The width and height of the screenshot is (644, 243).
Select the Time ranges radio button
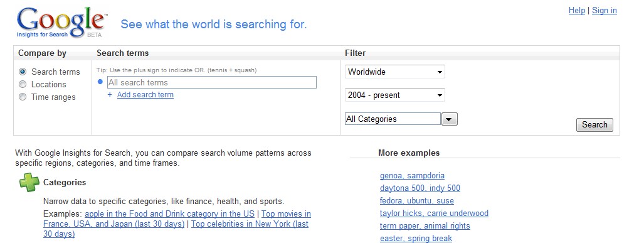click(23, 97)
